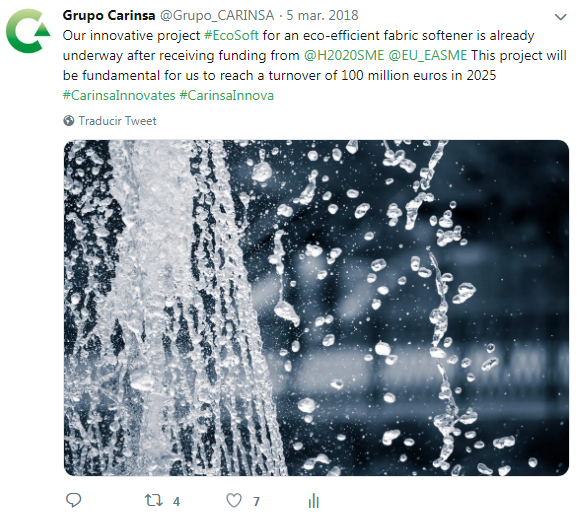Screen dimensions: 583x518
Task: Visit the @H2020SME mention
Action: (x=344, y=55)
